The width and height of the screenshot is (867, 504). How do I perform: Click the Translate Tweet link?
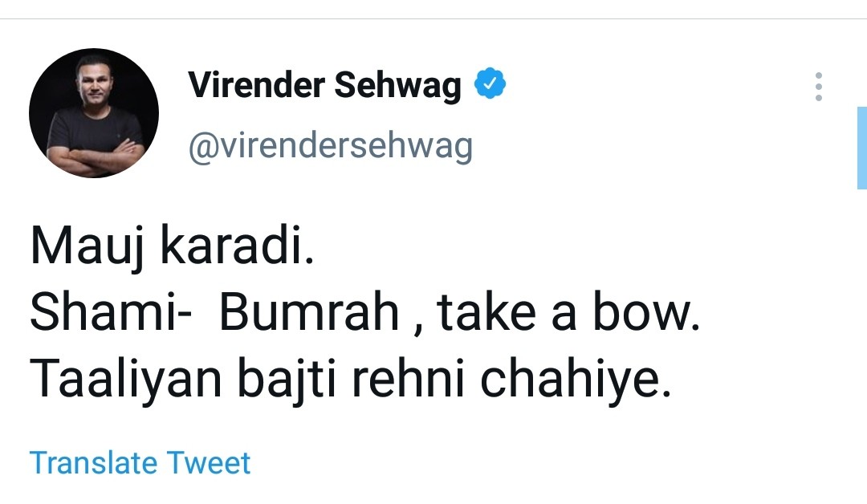(140, 463)
